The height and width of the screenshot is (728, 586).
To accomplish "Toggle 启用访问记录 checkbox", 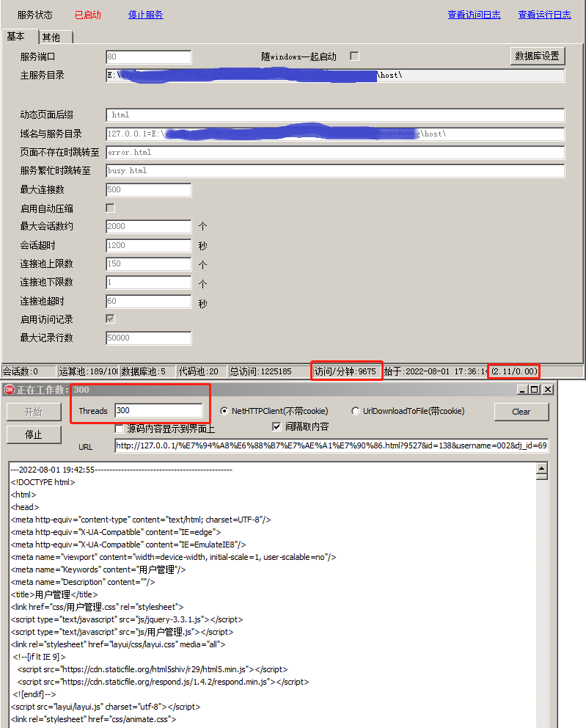I will [x=111, y=319].
